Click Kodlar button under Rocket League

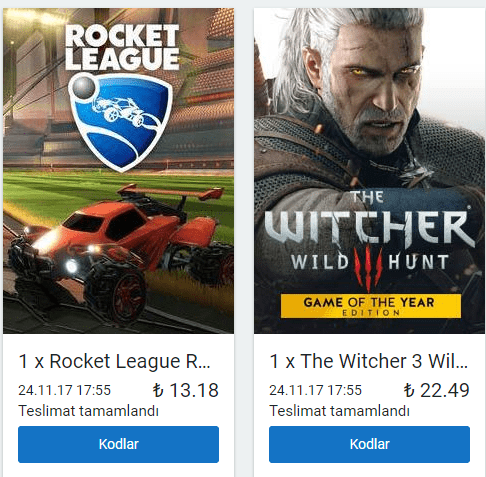pos(118,444)
